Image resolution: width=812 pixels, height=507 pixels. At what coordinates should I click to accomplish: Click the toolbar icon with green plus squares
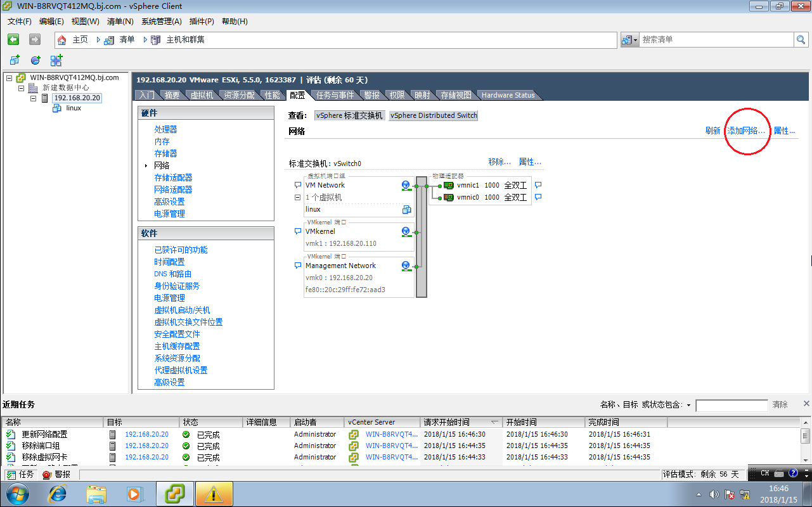[56, 60]
